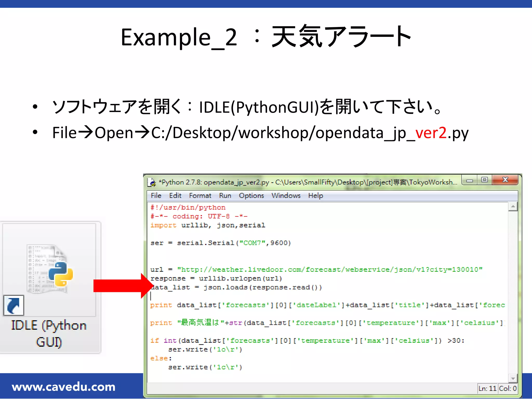Click the scrollbar up arrow in editor

(513, 207)
